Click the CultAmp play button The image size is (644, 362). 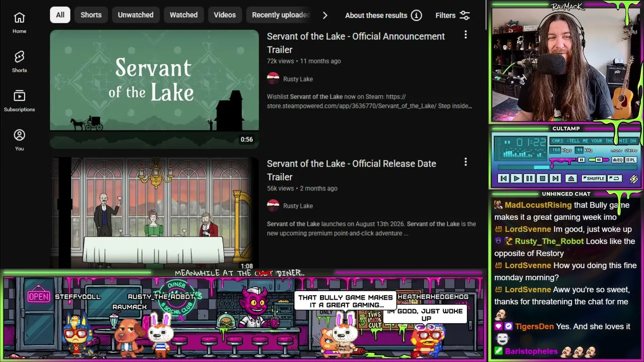pyautogui.click(x=516, y=178)
